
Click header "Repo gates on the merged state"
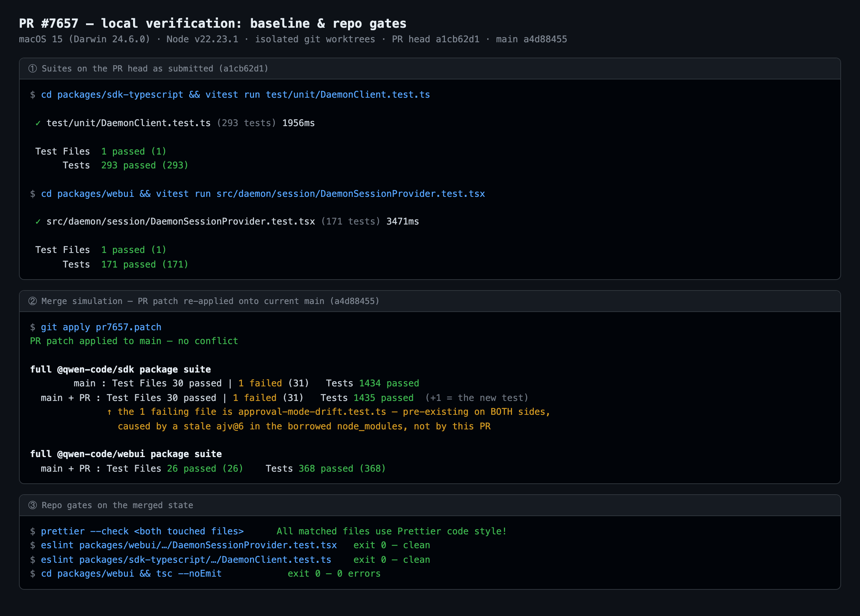117,505
